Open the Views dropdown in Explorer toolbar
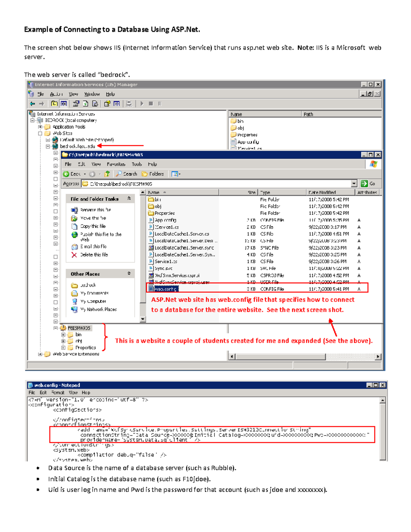The width and height of the screenshot is (411, 532). [175, 174]
